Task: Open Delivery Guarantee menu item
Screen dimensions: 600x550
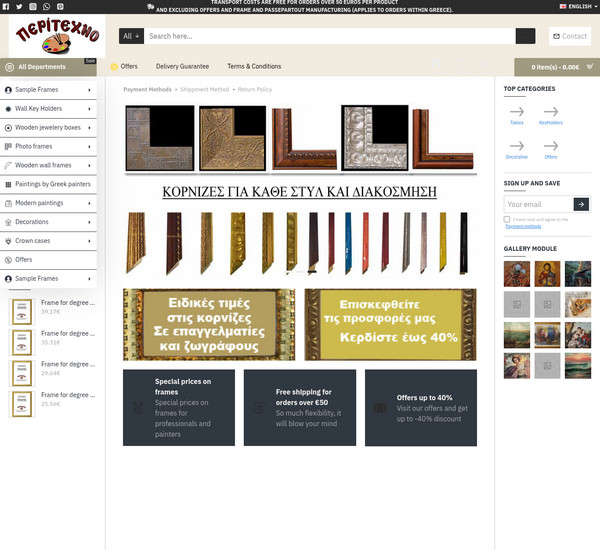Action: 182,66
